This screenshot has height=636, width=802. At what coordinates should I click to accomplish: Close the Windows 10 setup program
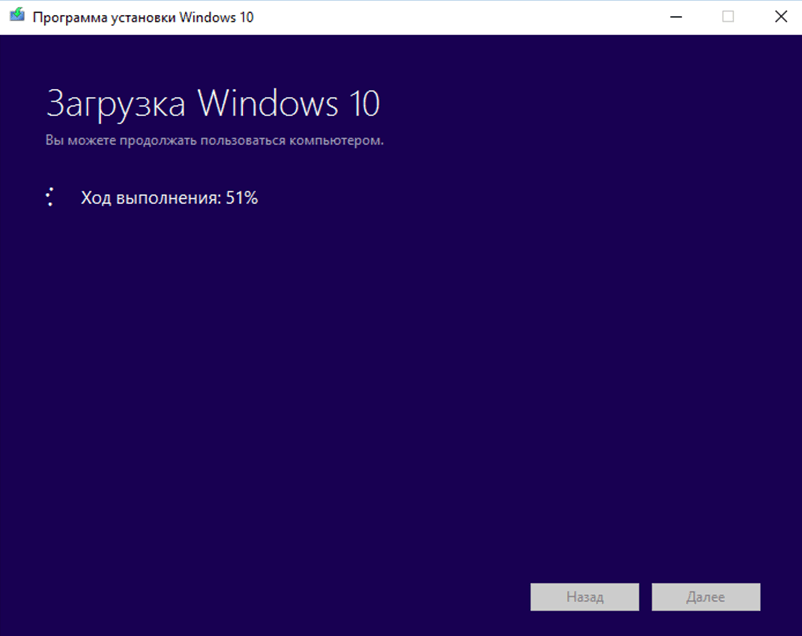[x=780, y=17]
